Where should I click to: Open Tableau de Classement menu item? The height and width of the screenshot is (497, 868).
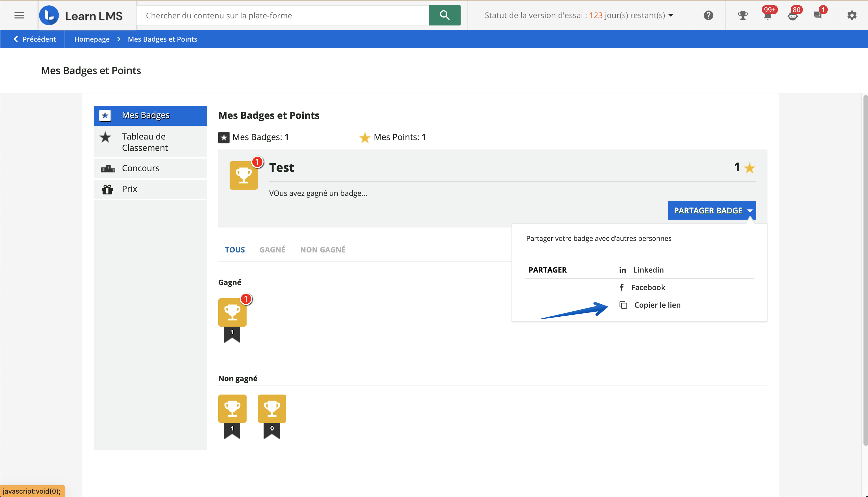coord(150,142)
